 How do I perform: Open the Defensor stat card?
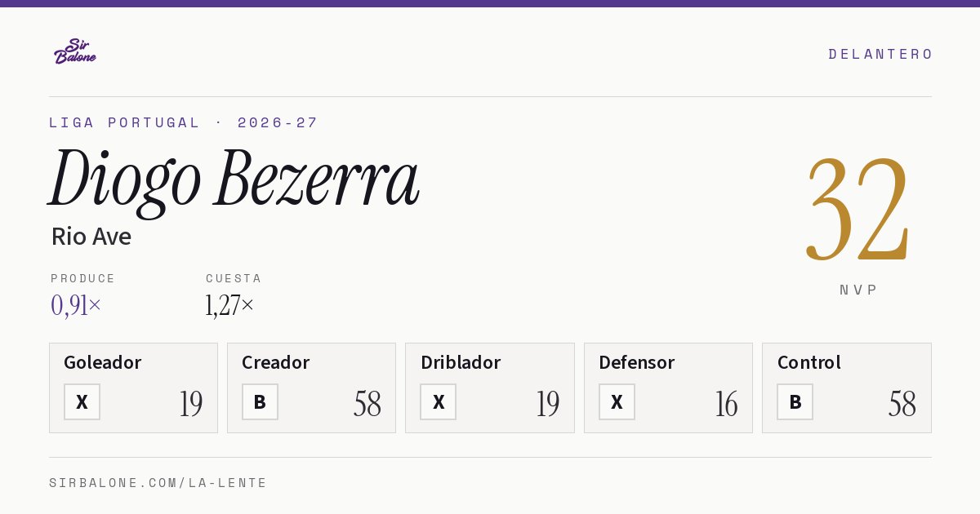pos(668,388)
